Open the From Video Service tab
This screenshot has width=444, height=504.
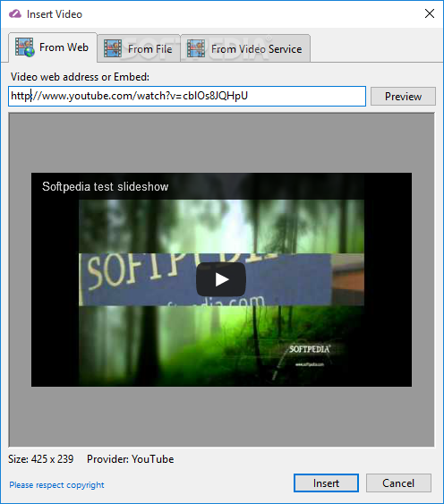pyautogui.click(x=245, y=48)
